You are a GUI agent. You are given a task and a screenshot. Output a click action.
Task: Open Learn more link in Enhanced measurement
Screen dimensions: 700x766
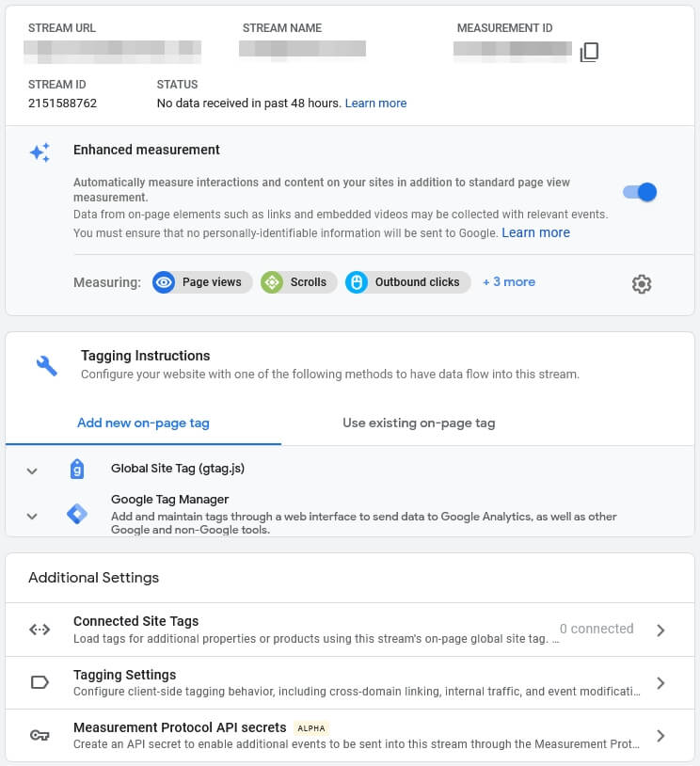click(536, 232)
